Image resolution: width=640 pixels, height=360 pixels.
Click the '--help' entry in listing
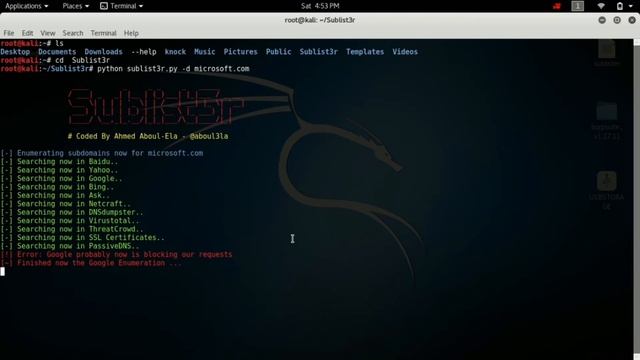point(144,52)
